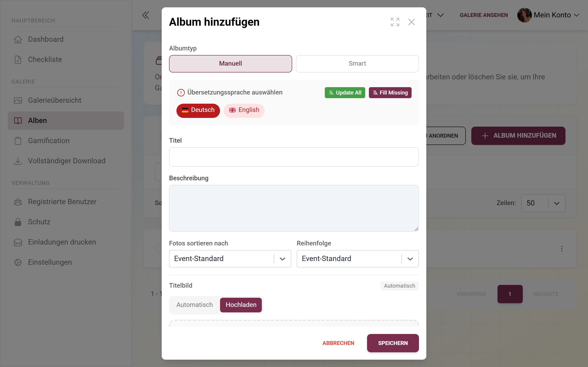The width and height of the screenshot is (588, 367).
Task: Switch album type to Smart
Action: pyautogui.click(x=357, y=64)
